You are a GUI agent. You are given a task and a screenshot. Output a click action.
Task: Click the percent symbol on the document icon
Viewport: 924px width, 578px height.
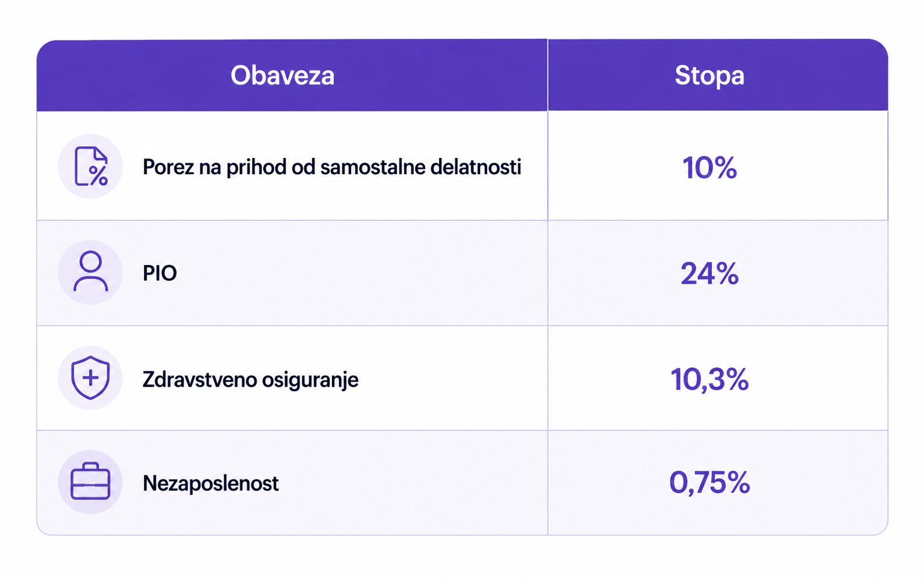point(98,175)
